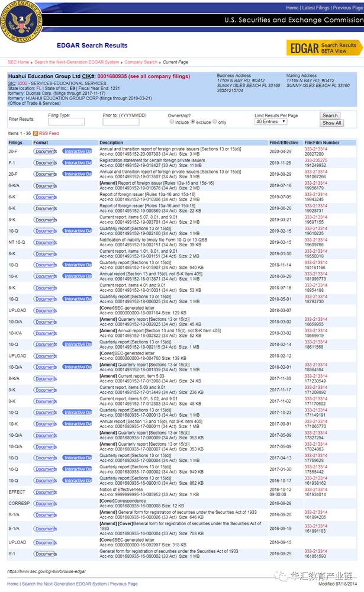Click the SEC seal logo
Viewport: 364px width, 592px height.
coord(20,21)
